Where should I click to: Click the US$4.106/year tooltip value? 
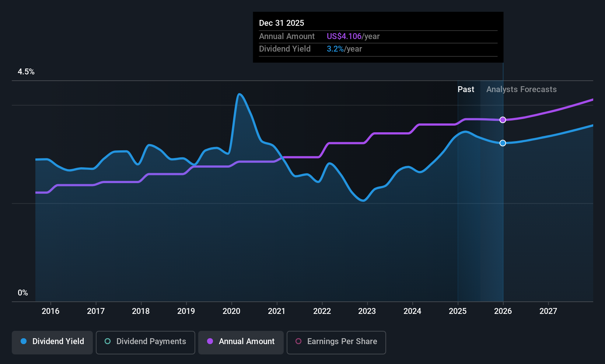coord(353,36)
